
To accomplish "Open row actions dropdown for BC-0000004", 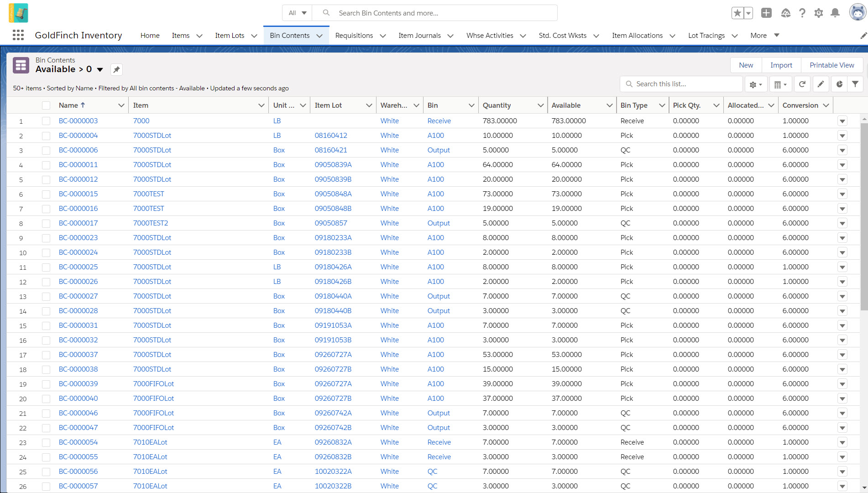I will pos(842,136).
